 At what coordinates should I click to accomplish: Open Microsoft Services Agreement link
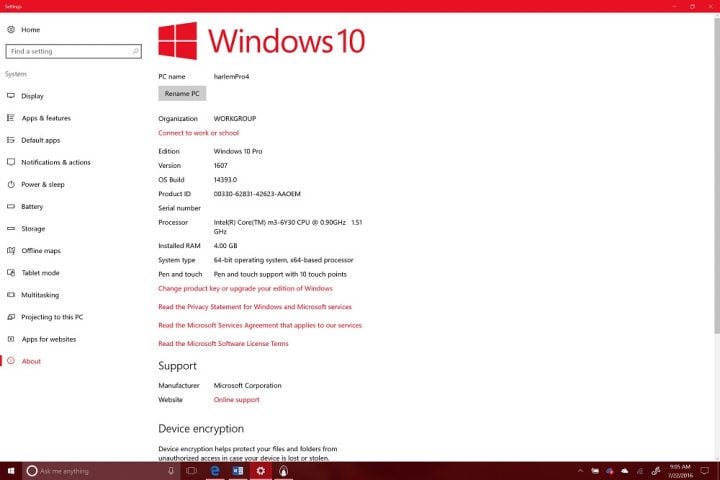260,325
